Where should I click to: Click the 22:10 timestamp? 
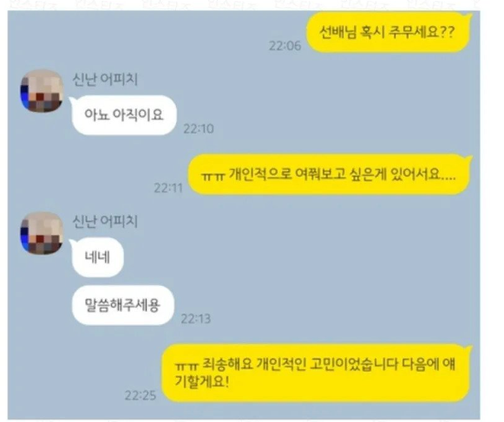pos(199,129)
